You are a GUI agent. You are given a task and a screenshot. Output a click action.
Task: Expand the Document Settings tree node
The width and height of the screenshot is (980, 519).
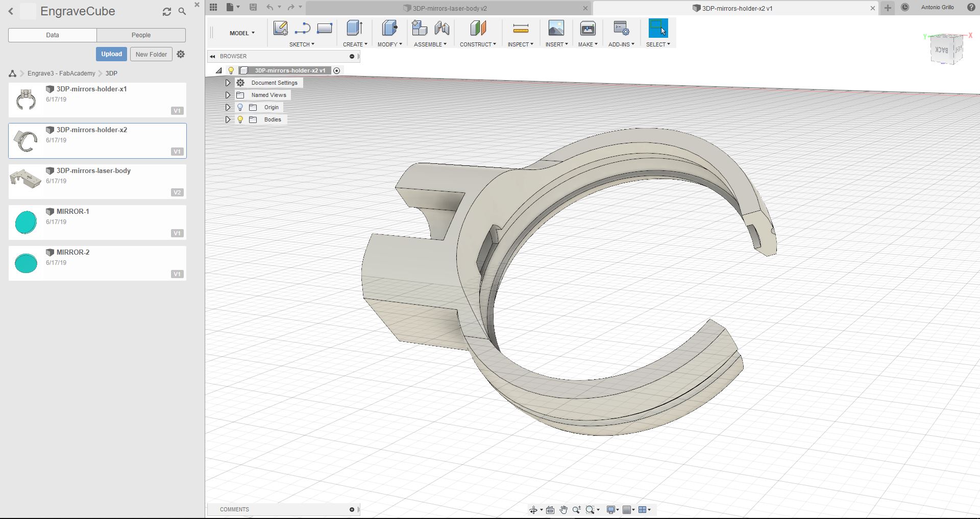228,83
